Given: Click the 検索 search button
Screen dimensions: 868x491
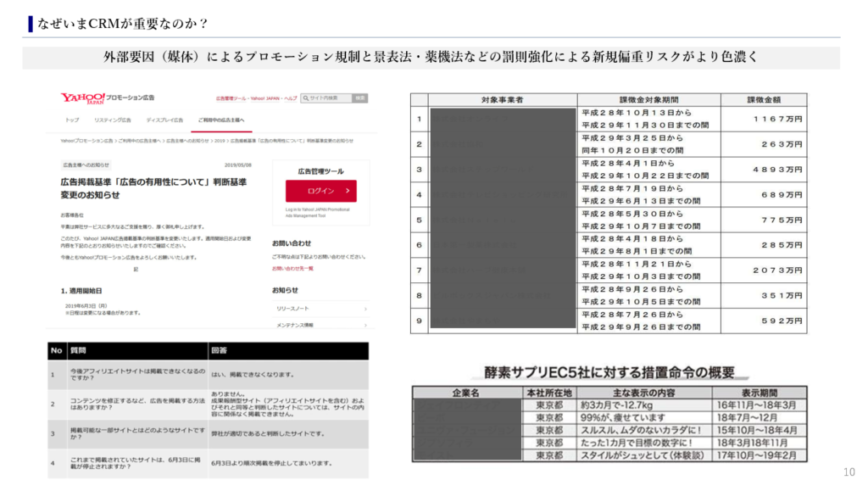Looking at the screenshot, I should point(359,98).
